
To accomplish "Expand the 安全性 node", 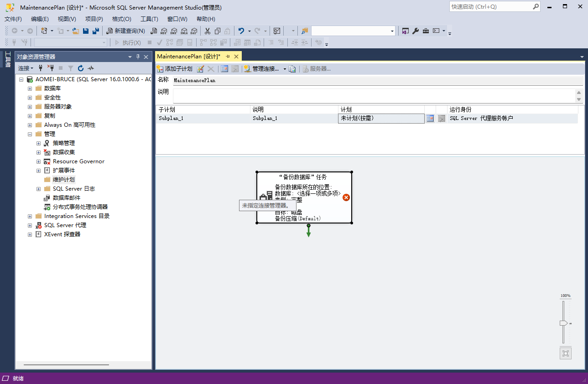I will (30, 98).
